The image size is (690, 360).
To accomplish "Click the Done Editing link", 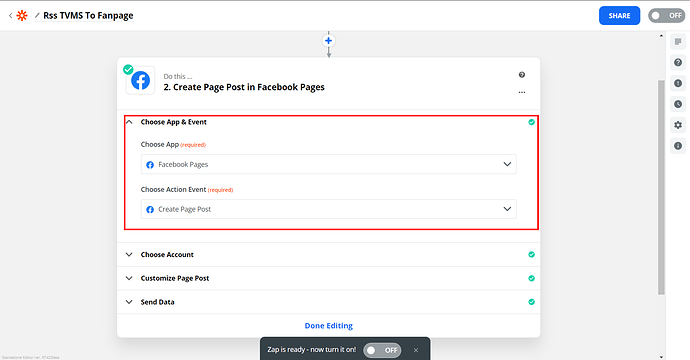I will pyautogui.click(x=328, y=326).
